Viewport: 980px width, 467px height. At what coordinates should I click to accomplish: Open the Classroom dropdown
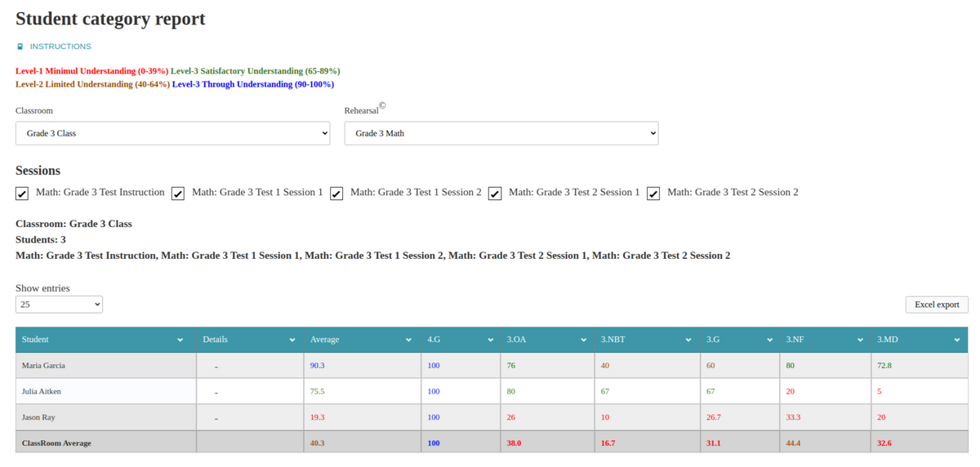click(x=172, y=133)
